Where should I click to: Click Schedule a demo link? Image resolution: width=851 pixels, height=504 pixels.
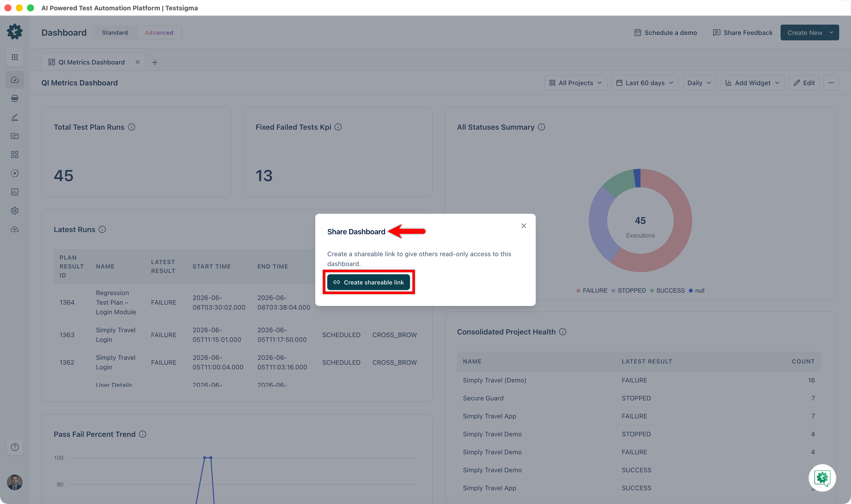[666, 32]
